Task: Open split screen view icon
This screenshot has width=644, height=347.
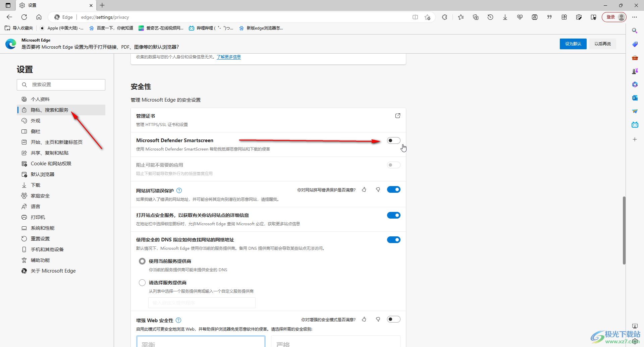Action: (415, 17)
